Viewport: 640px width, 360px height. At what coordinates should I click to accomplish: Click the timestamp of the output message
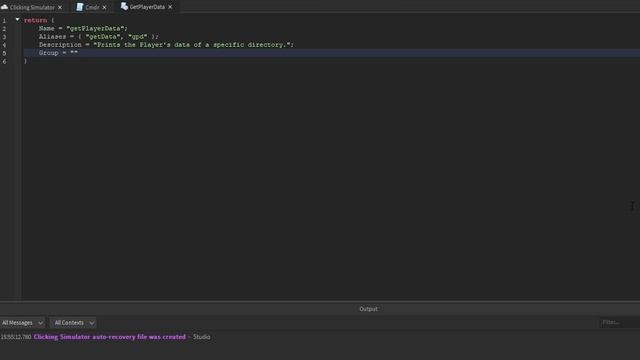(16, 337)
